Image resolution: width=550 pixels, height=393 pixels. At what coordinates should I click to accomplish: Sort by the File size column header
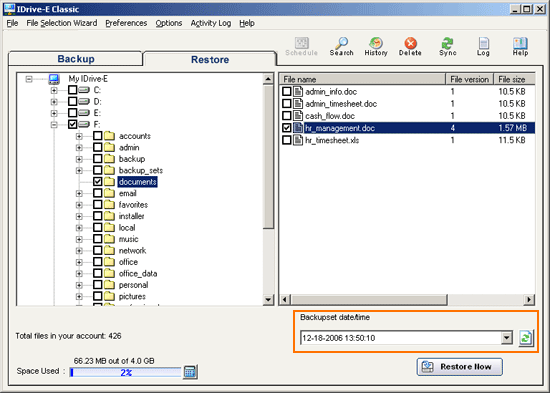pyautogui.click(x=514, y=79)
